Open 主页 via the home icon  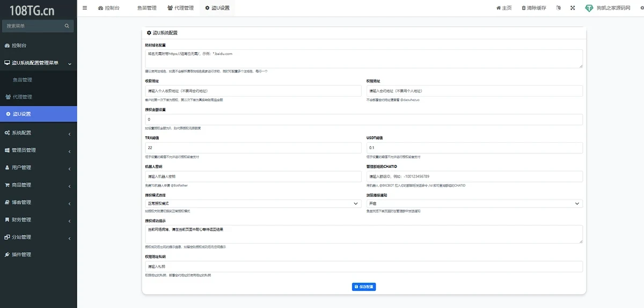pos(499,8)
